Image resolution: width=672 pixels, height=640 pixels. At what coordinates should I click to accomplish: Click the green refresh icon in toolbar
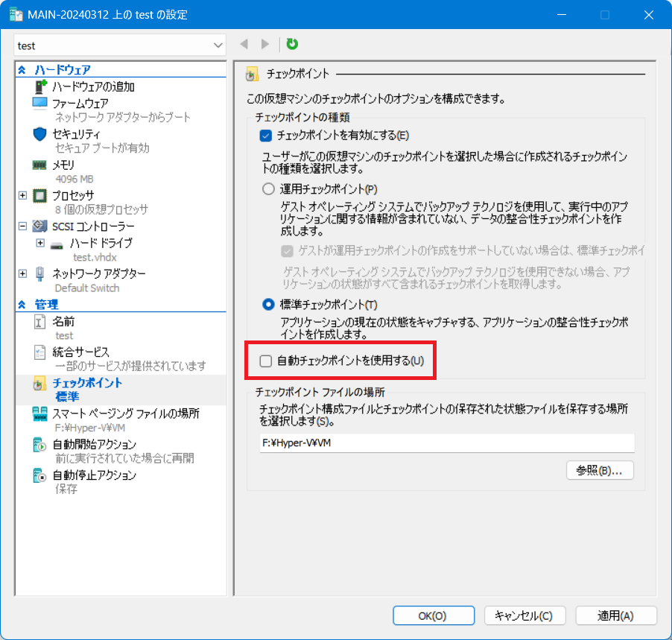[292, 44]
